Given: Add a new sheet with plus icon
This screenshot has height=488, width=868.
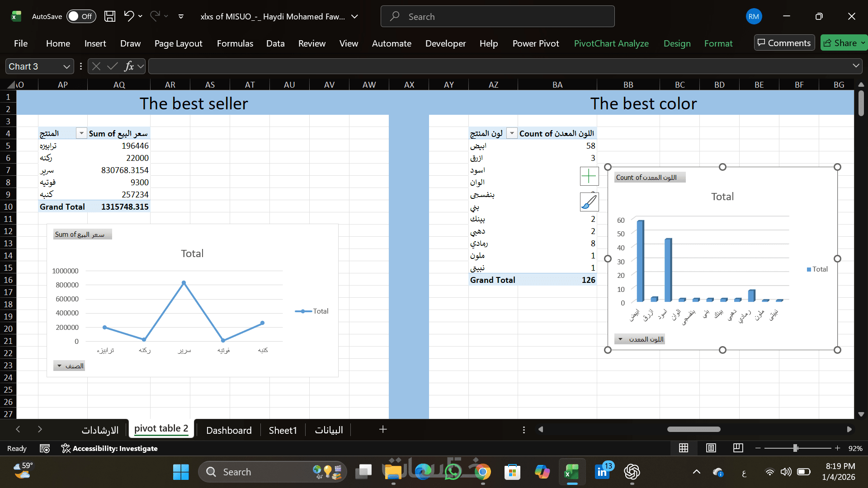Looking at the screenshot, I should 382,429.
